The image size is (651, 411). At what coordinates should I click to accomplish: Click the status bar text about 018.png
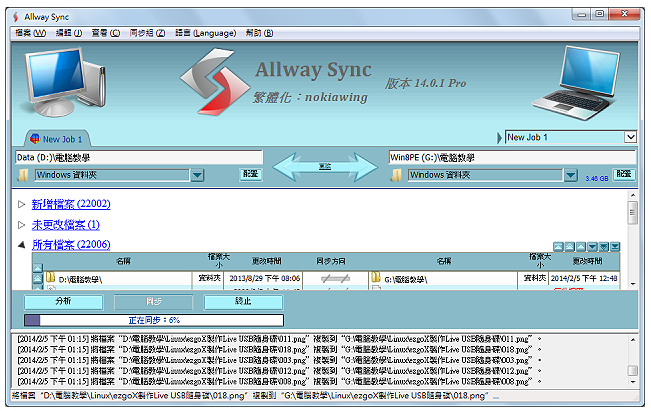click(255, 396)
